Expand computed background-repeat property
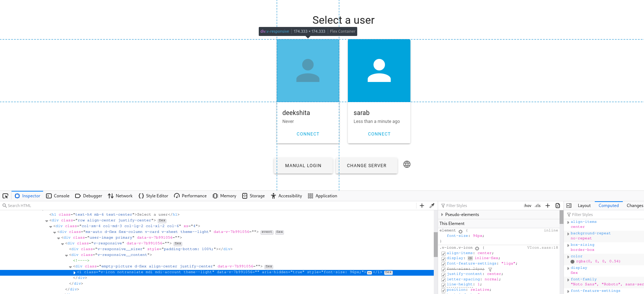The height and width of the screenshot is (294, 644). click(568, 234)
